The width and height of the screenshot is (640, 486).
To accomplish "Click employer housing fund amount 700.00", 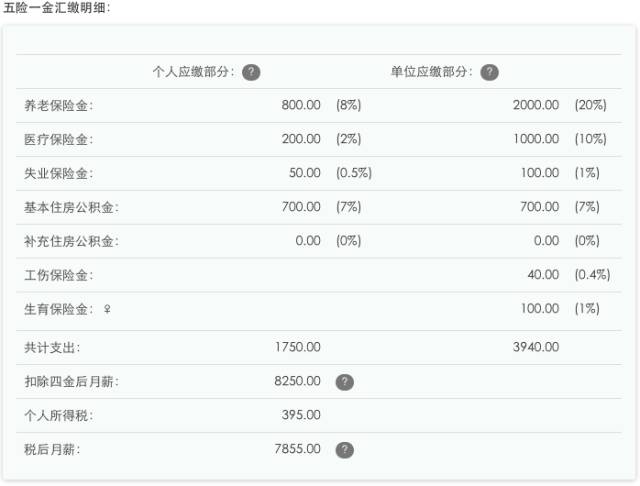I will tap(540, 206).
